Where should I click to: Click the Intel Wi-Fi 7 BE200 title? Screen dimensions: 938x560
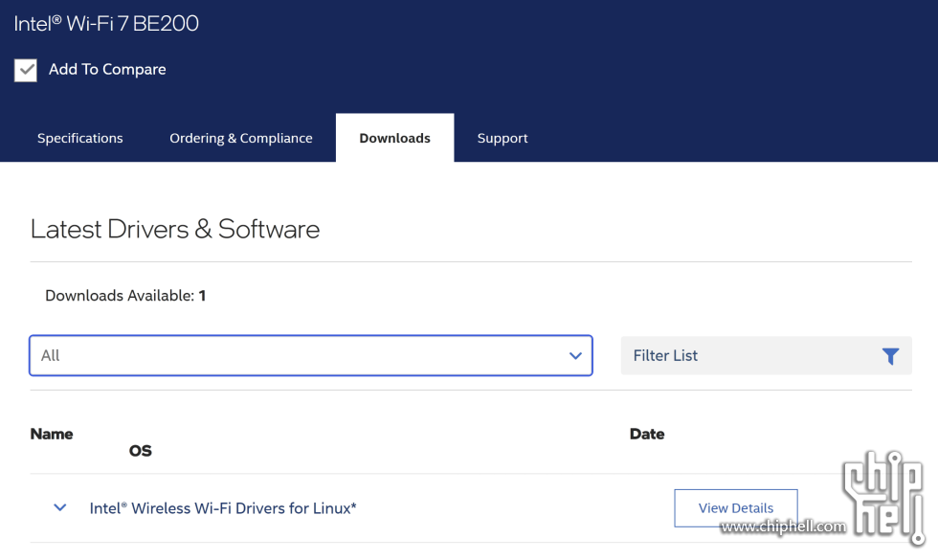[106, 23]
